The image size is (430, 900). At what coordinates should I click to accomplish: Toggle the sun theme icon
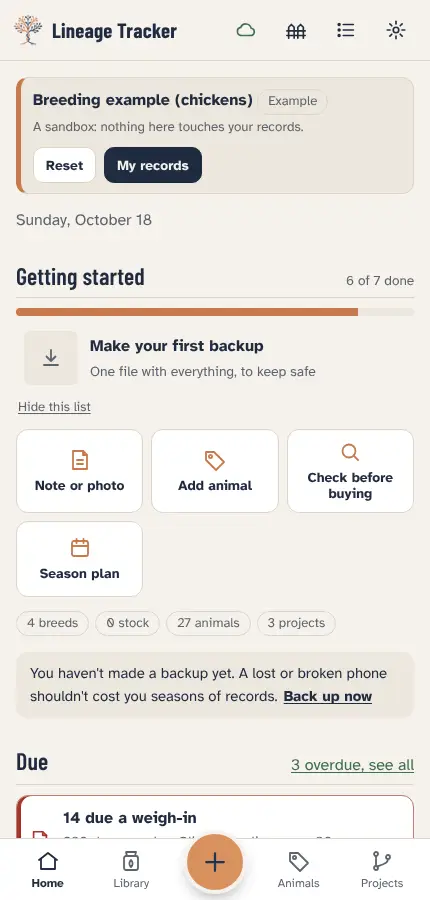[x=396, y=30]
